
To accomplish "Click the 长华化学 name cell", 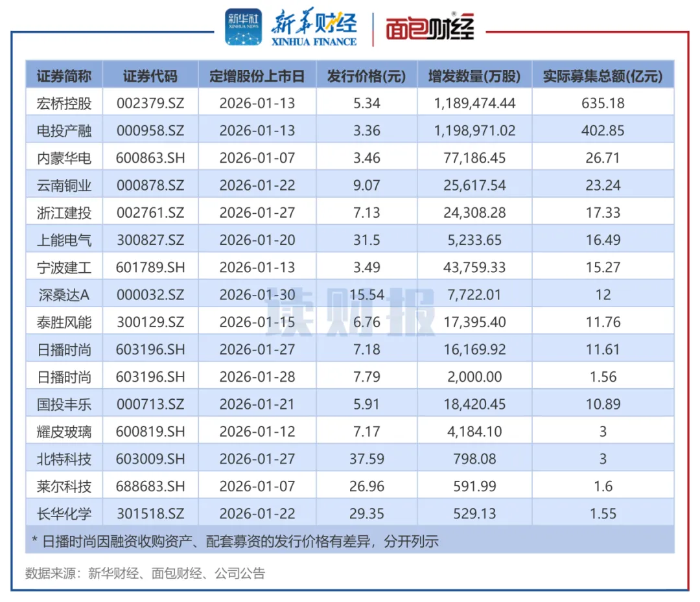I will click(64, 514).
